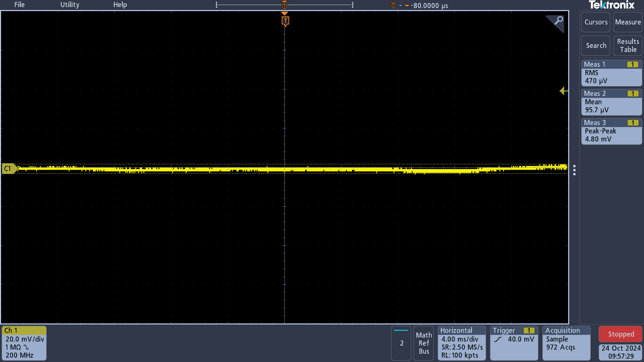This screenshot has width=644, height=362.
Task: Click the yellow trigger level arrow
Action: (564, 91)
